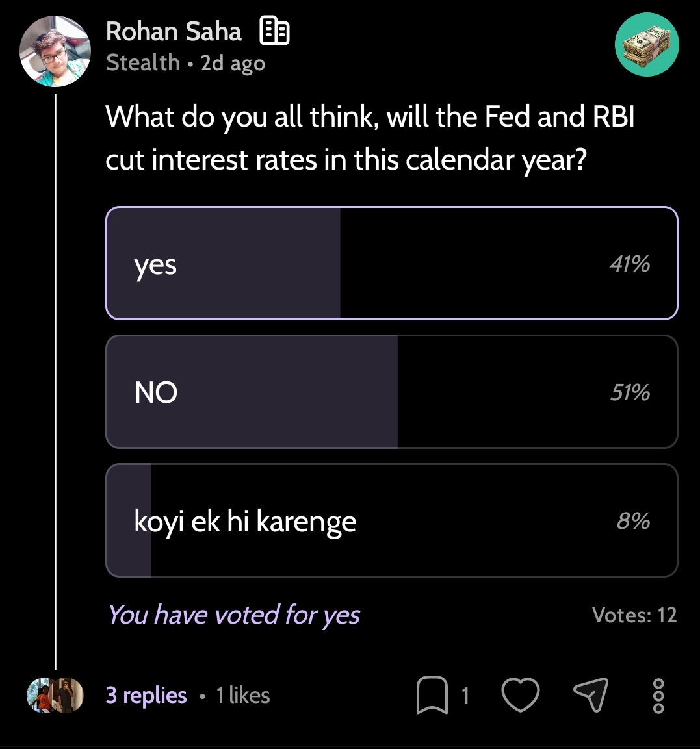This screenshot has width=700, height=749.
Task: Open the money community icon
Action: pos(647,45)
